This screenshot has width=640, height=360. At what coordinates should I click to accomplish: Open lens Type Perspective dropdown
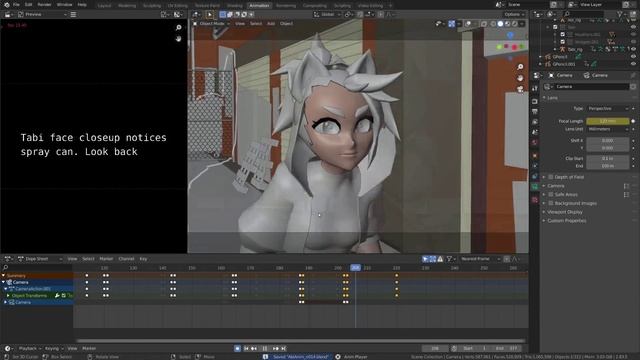tap(608, 109)
